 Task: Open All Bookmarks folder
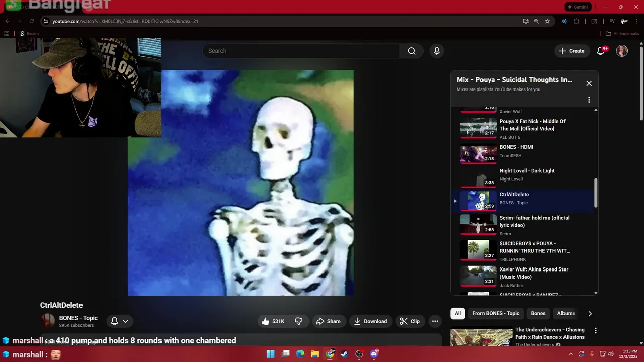click(x=622, y=34)
